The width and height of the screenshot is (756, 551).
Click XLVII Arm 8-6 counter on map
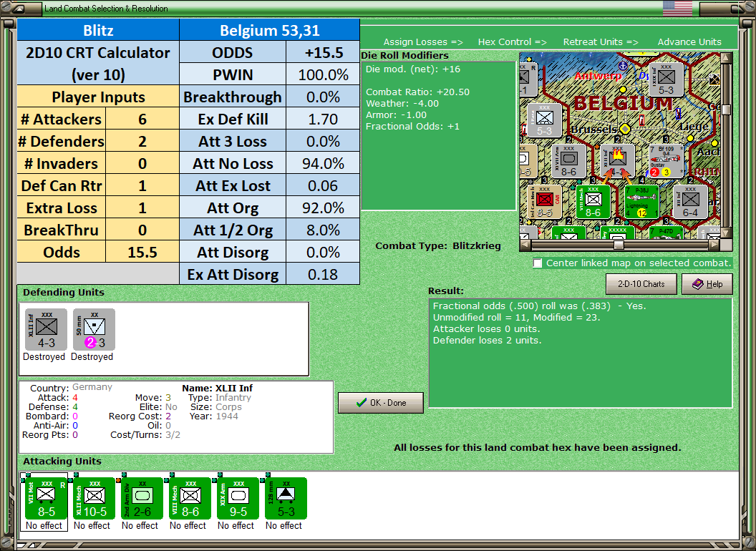tap(568, 161)
